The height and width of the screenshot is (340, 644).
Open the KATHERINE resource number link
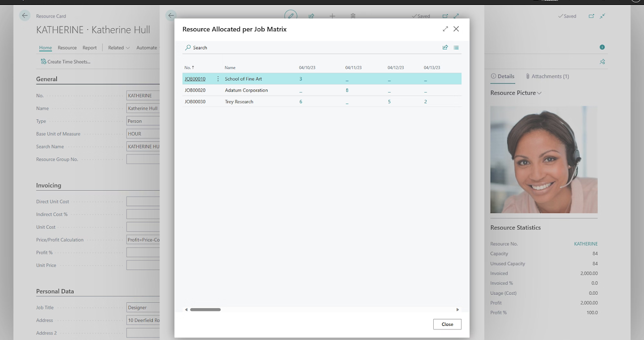tap(586, 244)
